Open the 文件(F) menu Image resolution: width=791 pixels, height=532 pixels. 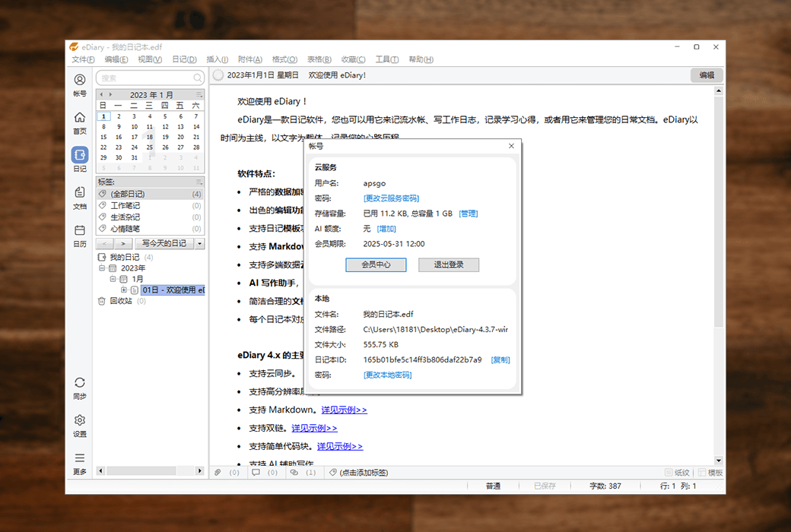(83, 59)
